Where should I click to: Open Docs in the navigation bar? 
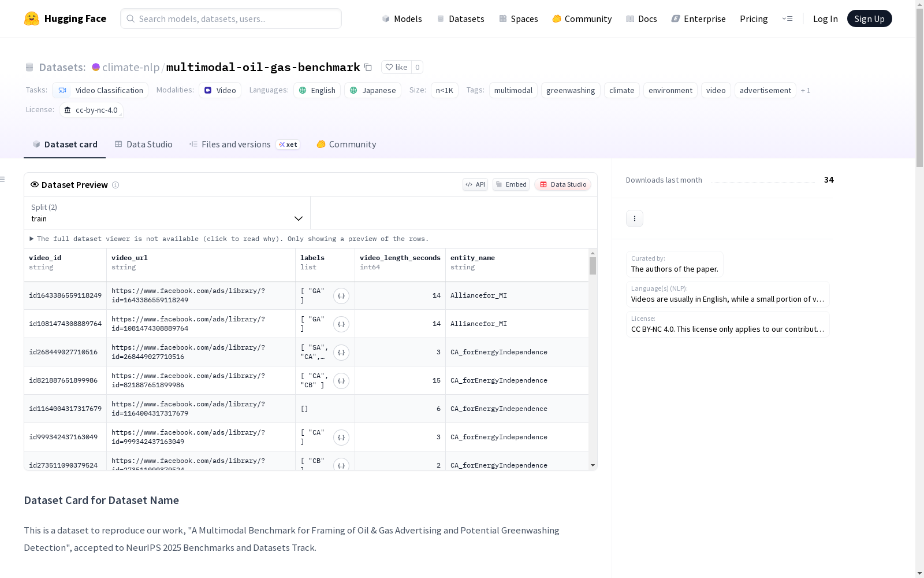click(x=642, y=18)
